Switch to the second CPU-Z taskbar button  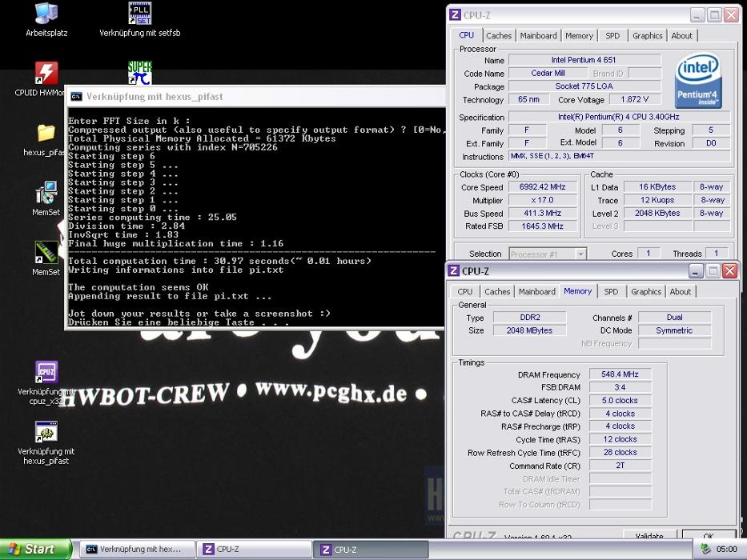point(371,549)
